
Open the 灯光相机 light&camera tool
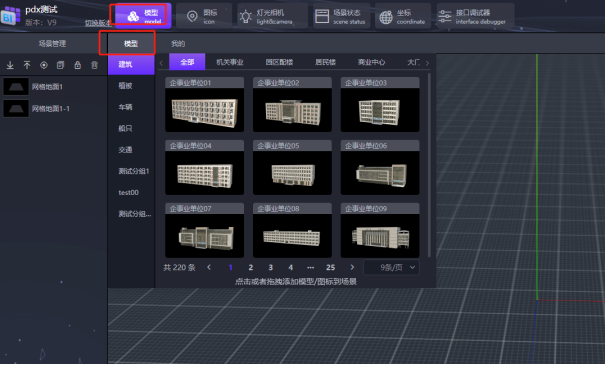[272, 16]
